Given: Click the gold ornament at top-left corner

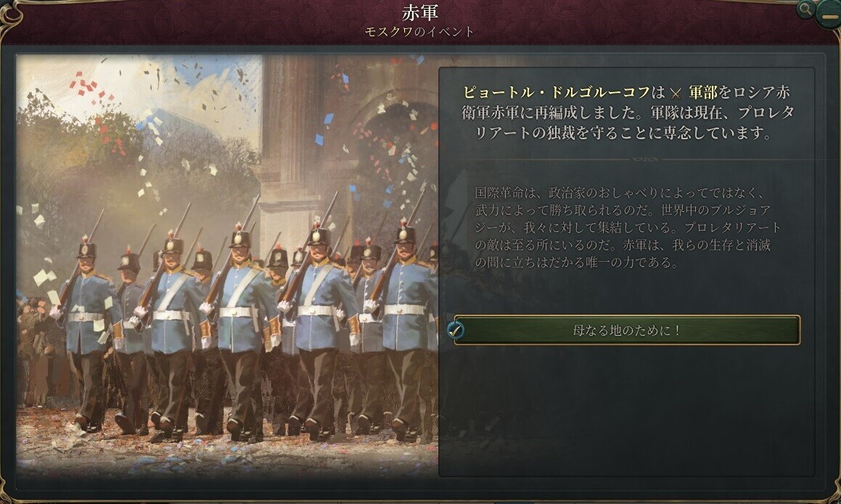Looking at the screenshot, I should pos(11,14).
